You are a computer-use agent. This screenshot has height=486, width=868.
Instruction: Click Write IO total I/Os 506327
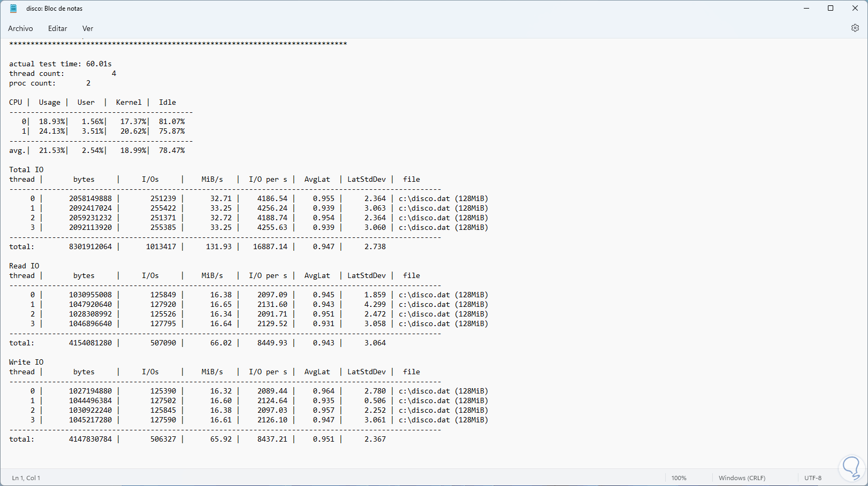click(x=163, y=439)
